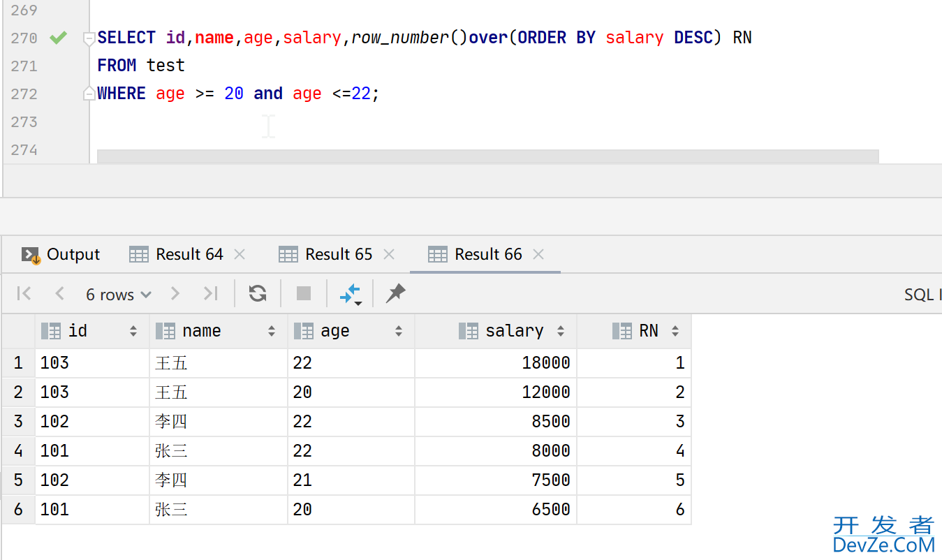The height and width of the screenshot is (560, 942).
Task: Close the Result 65 tab
Action: coord(389,255)
